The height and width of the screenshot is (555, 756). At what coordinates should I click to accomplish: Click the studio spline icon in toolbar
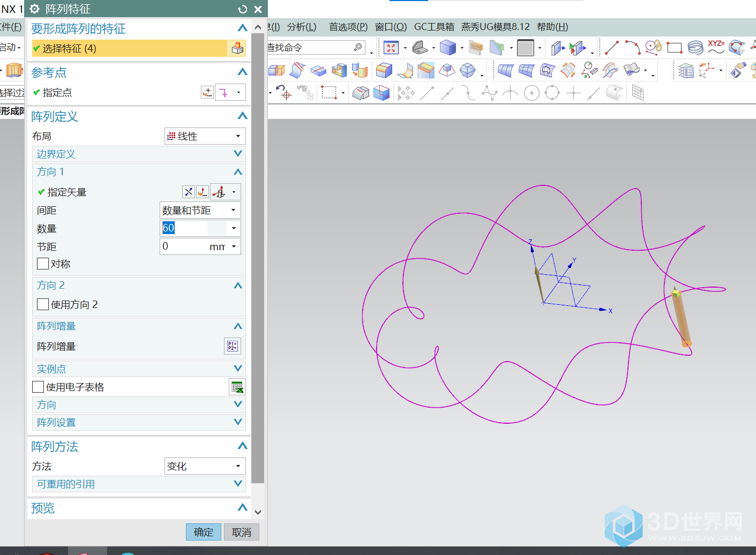(x=737, y=48)
